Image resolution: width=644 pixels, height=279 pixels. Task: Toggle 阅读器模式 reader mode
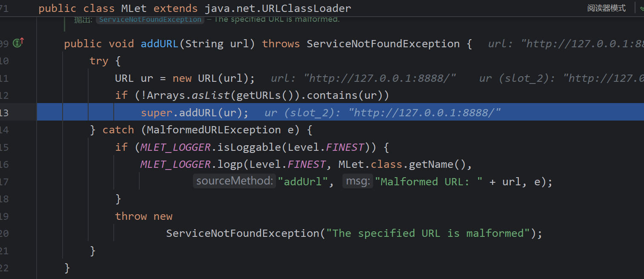[607, 8]
